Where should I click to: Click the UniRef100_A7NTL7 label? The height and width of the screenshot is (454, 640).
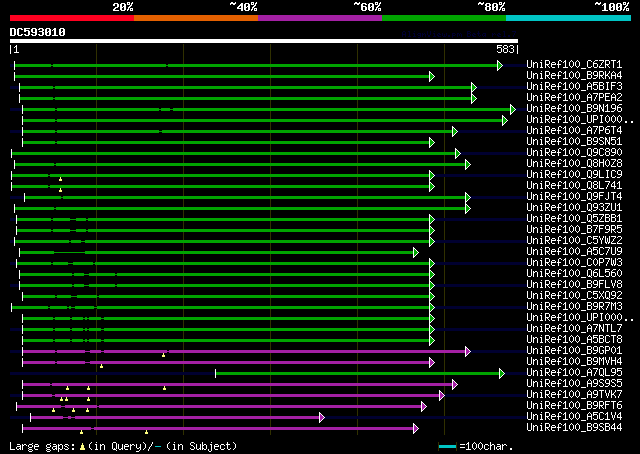point(574,329)
